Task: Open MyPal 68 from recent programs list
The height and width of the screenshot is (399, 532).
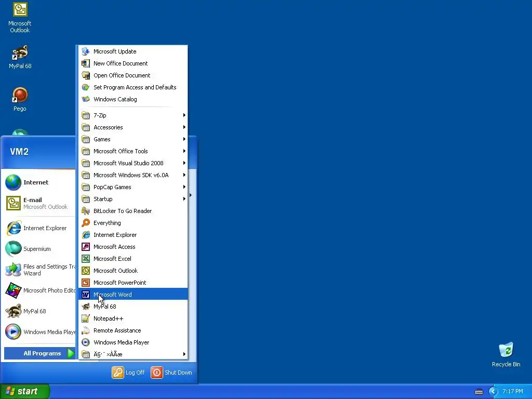Action: click(39, 312)
